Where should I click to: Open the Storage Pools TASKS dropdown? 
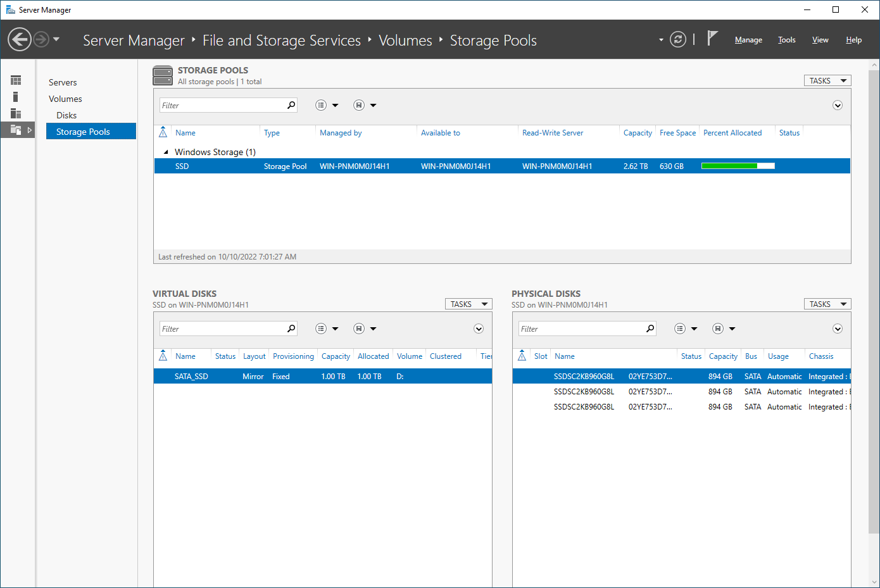[x=827, y=80]
